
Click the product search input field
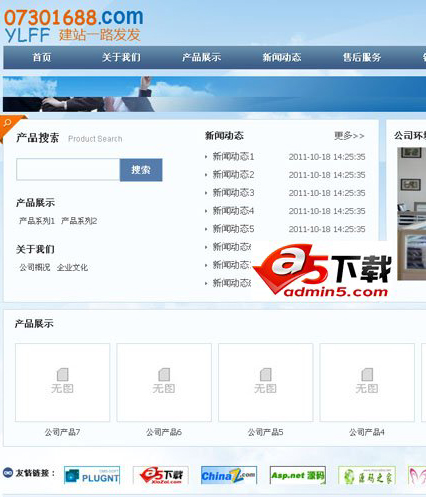[68, 170]
